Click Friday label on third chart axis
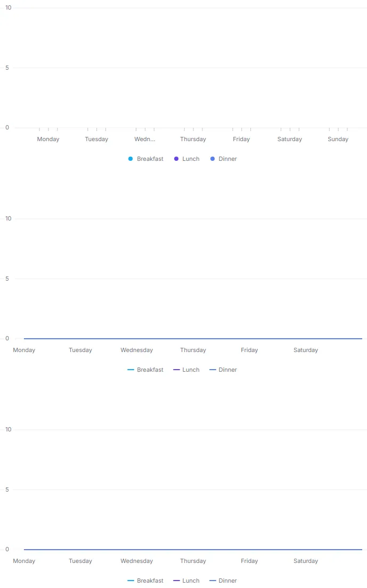Image resolution: width=367 pixels, height=588 pixels. (x=249, y=561)
